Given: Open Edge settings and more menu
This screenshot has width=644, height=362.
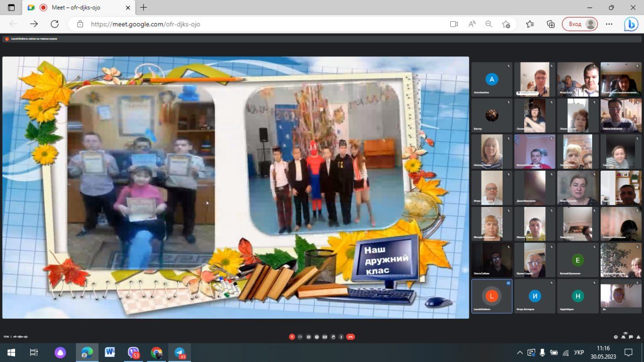Looking at the screenshot, I should pos(609,24).
